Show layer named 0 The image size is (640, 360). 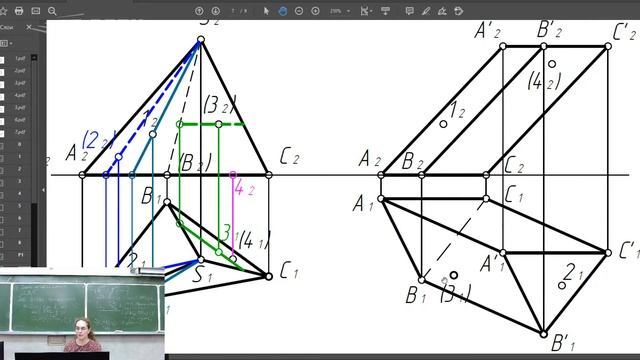(2, 146)
